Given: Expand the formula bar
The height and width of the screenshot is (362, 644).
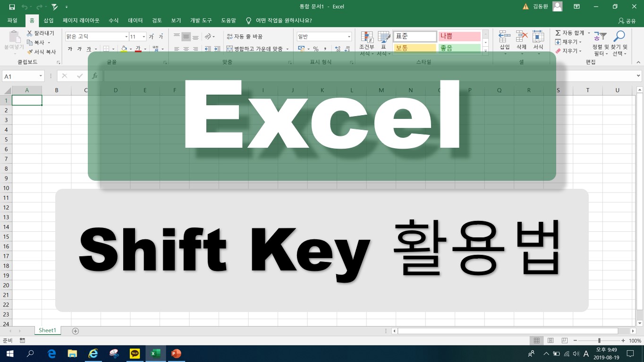Looking at the screenshot, I should click(638, 76).
